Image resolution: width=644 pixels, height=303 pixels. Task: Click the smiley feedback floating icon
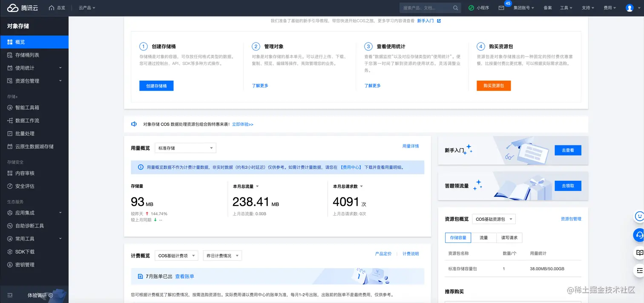(x=639, y=216)
